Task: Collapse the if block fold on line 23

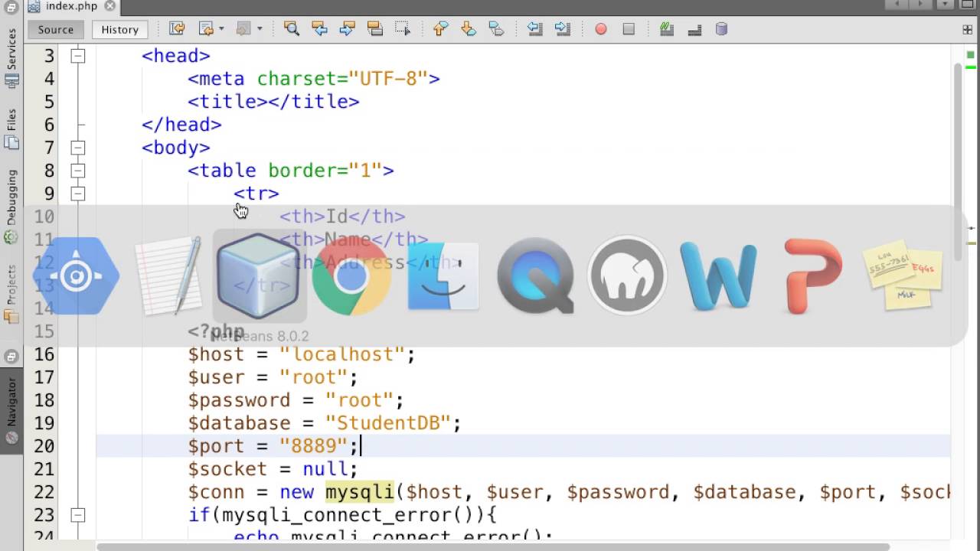Action: pyautogui.click(x=77, y=515)
